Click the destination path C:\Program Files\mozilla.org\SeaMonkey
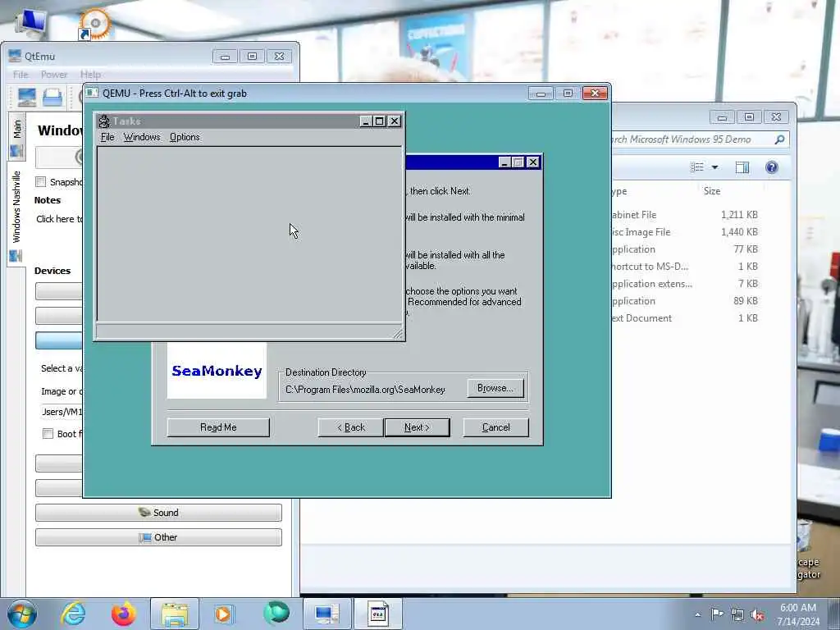The height and width of the screenshot is (630, 840). pyautogui.click(x=365, y=390)
